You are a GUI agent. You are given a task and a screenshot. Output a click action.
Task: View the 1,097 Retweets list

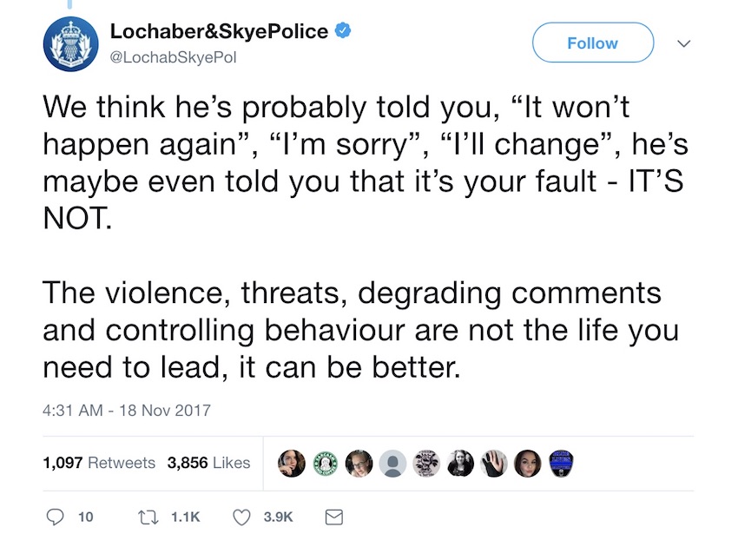click(x=99, y=463)
